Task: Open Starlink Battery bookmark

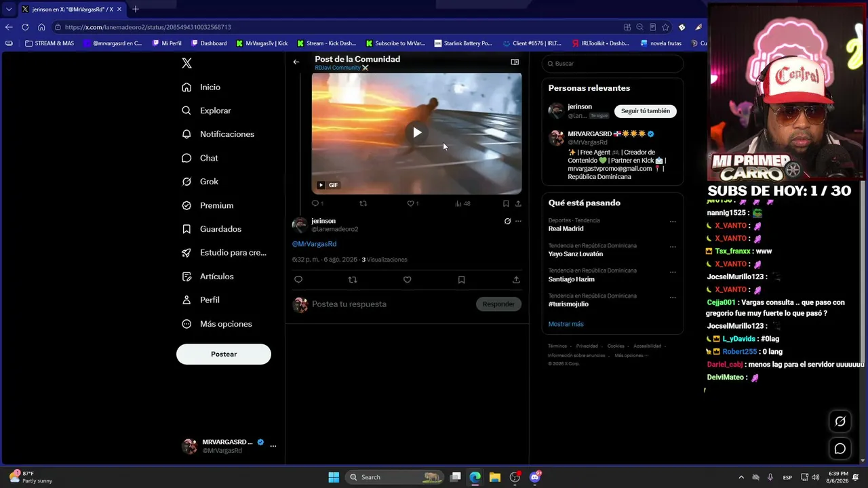Action: [463, 43]
